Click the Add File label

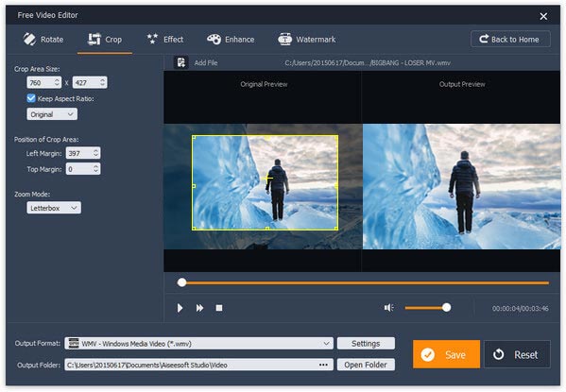pos(206,62)
